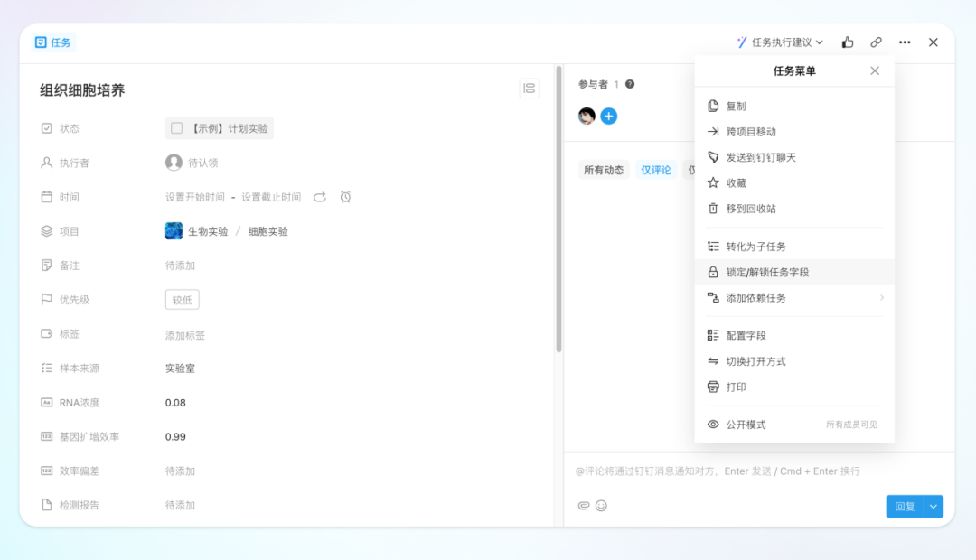Add a participant with the blue plus icon
This screenshot has width=976, height=560.
[x=609, y=117]
